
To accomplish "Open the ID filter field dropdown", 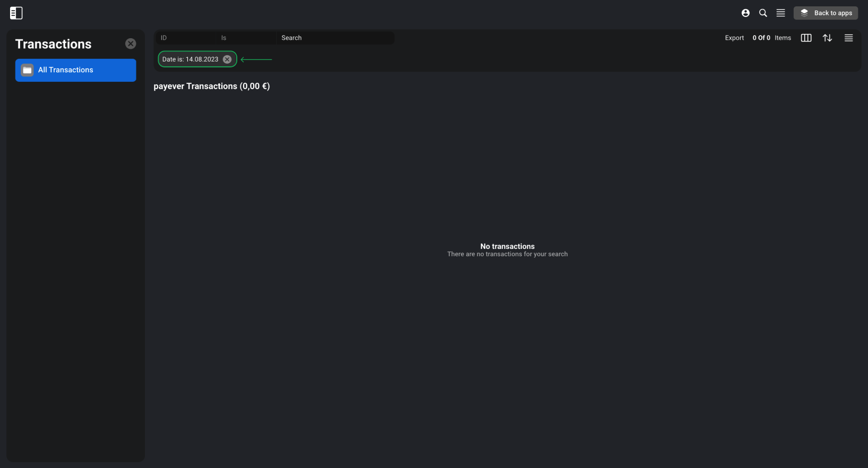I will click(186, 38).
